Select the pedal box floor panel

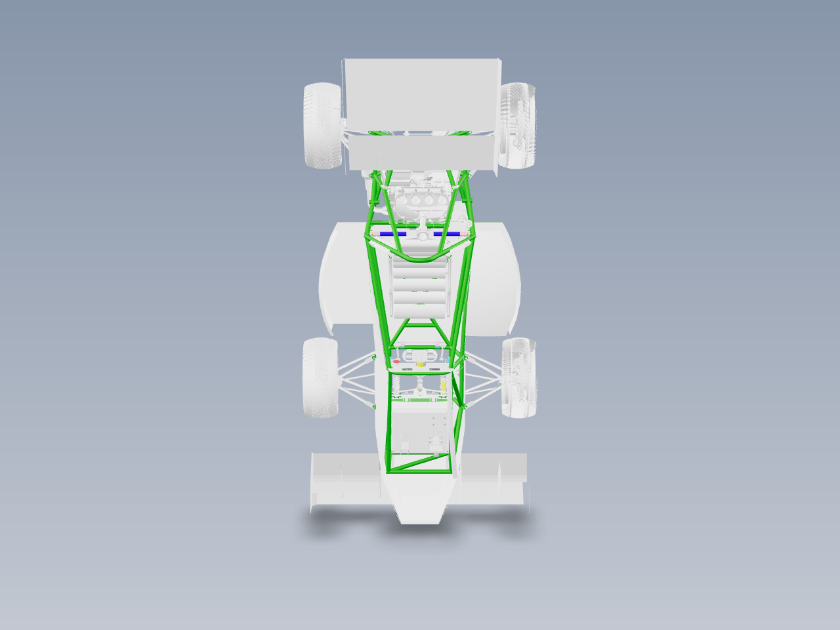tap(421, 433)
